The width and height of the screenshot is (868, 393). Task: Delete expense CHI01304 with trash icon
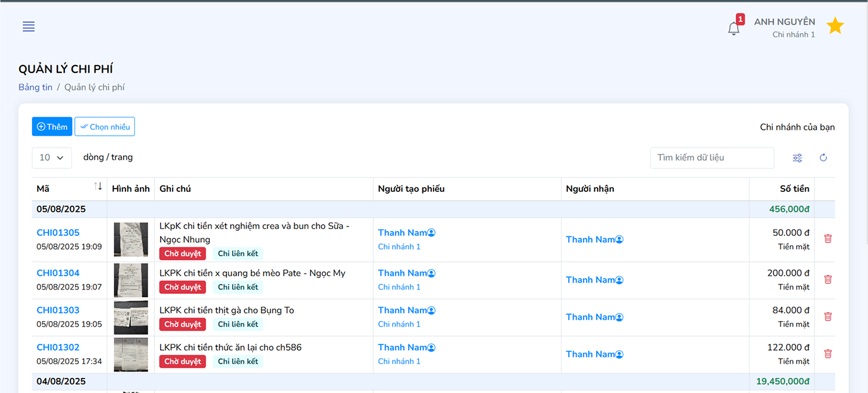(x=828, y=279)
